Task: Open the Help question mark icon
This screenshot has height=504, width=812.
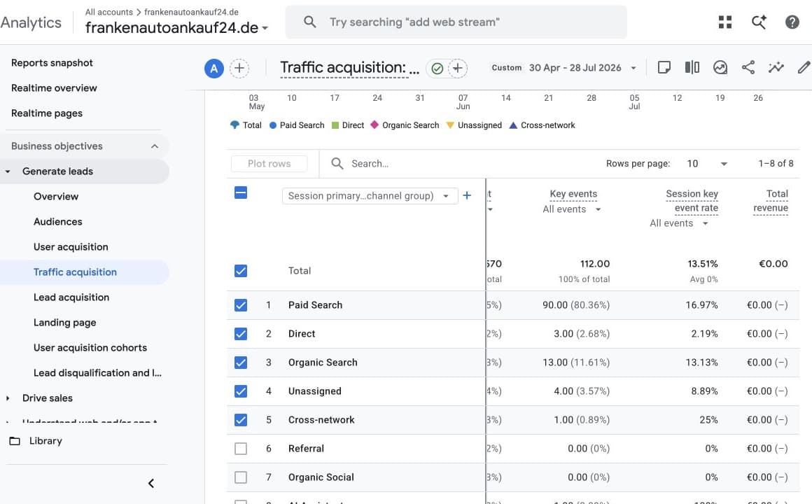Action: 792,22
